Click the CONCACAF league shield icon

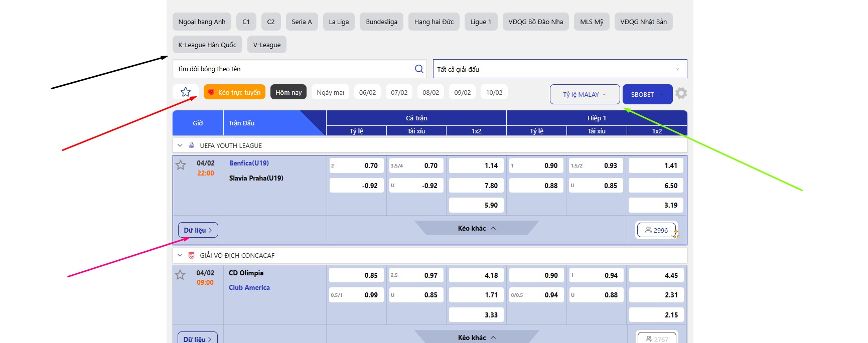(191, 255)
